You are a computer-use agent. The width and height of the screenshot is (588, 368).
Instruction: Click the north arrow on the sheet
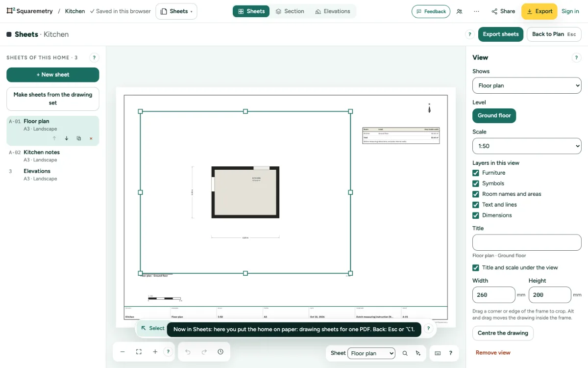[429, 108]
